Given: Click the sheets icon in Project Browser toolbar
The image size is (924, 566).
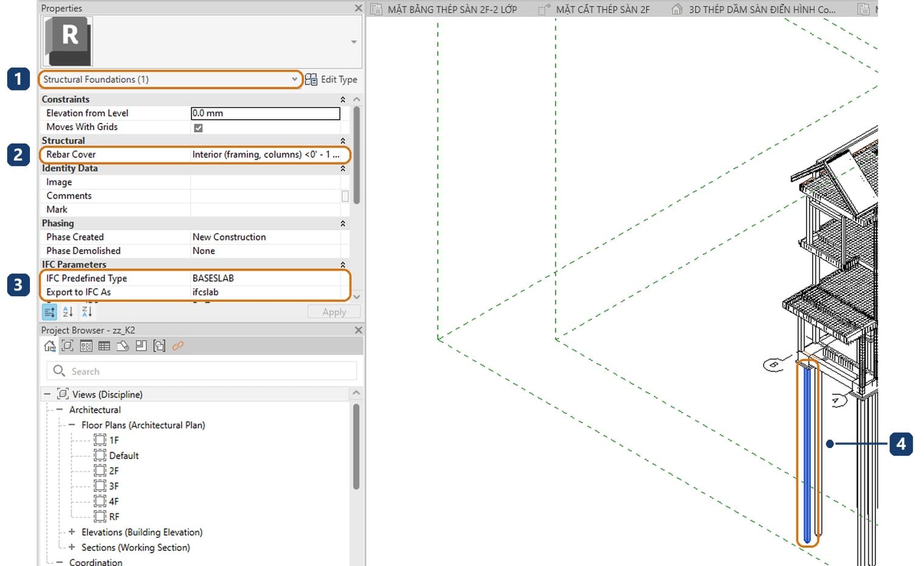Looking at the screenshot, I should 123,346.
